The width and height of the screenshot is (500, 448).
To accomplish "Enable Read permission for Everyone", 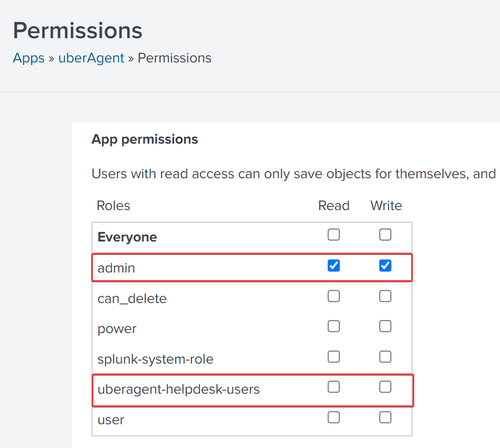I will (333, 235).
